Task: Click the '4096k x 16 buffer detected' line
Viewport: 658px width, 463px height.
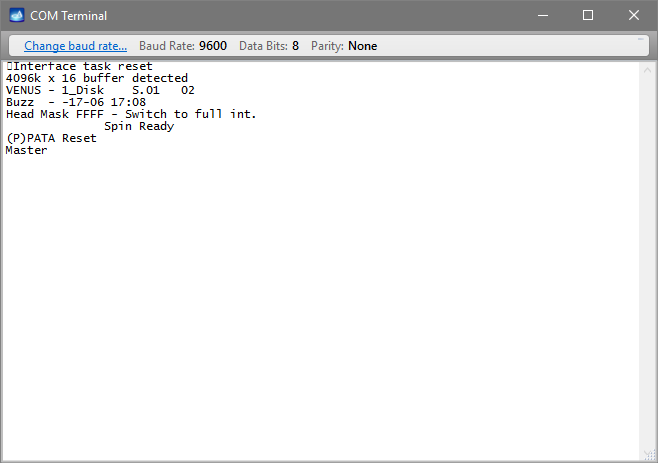Action: [97, 78]
